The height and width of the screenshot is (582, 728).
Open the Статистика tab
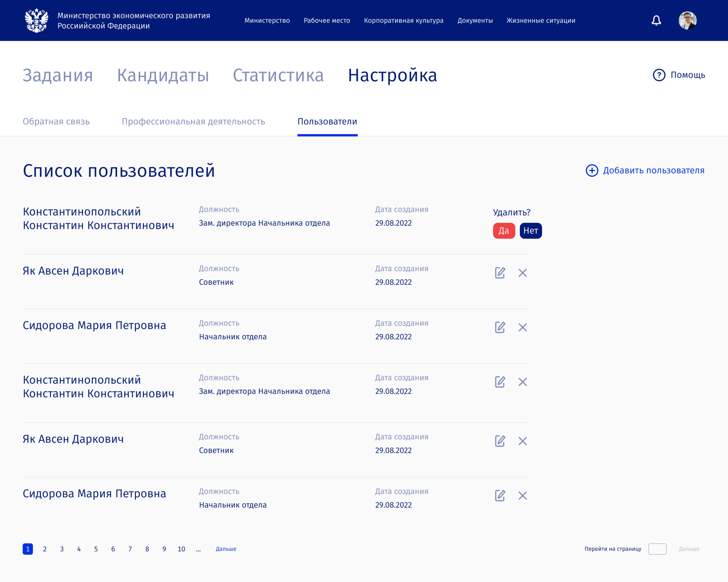click(278, 75)
